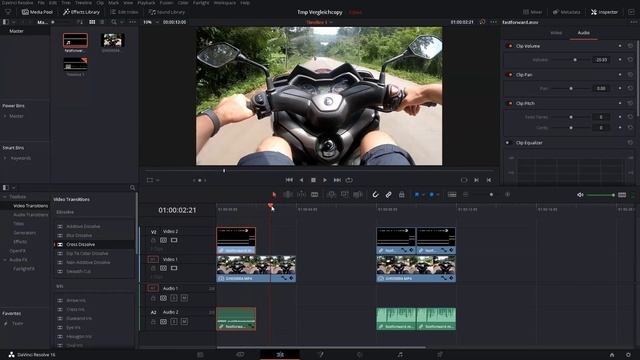Adjust the green monitor volume slider
The width and height of the screenshot is (640, 360).
tap(600, 195)
